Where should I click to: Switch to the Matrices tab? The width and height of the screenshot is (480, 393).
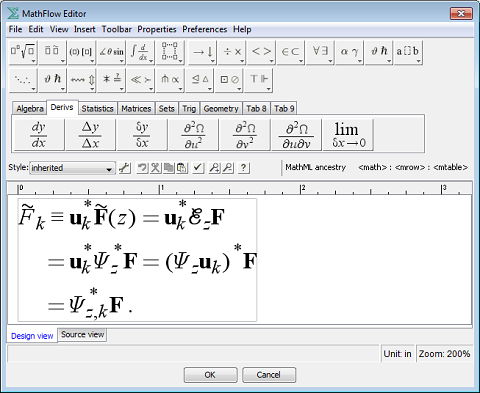[136, 109]
